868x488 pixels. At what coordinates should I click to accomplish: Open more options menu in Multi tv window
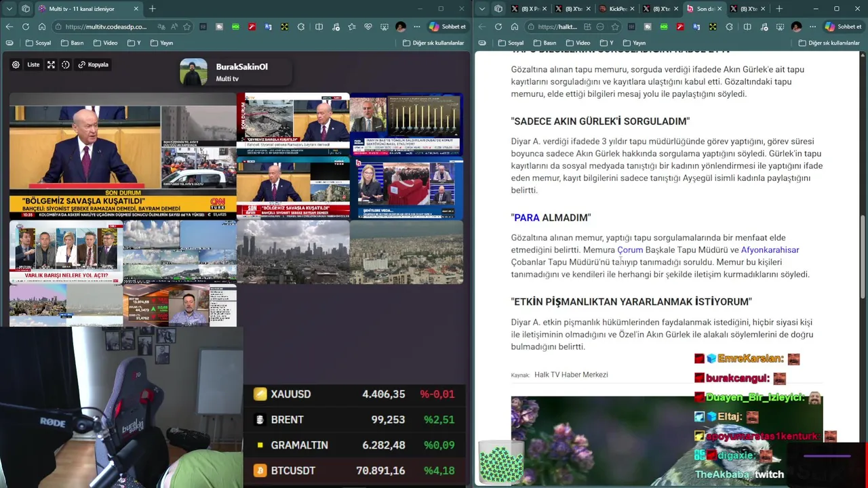(x=416, y=26)
